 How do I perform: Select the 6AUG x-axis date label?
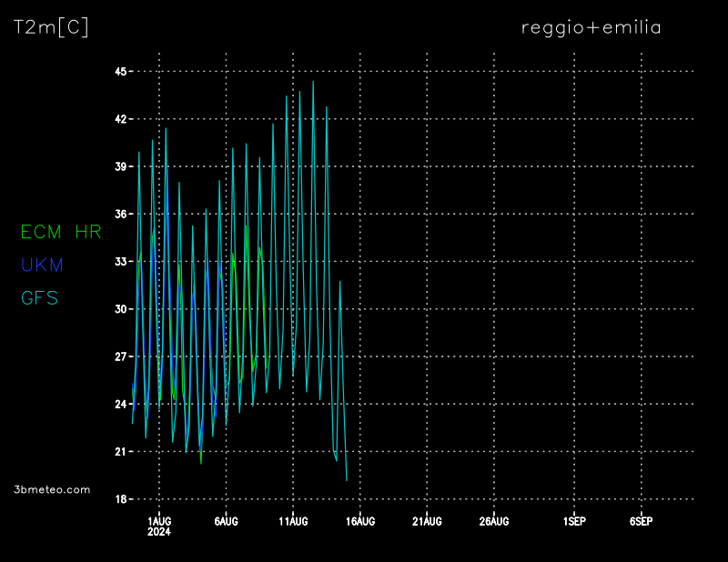[226, 521]
